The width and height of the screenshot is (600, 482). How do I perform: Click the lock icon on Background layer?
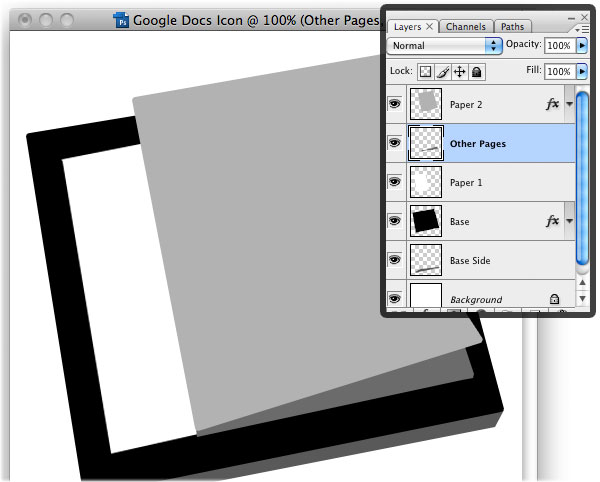pos(554,299)
